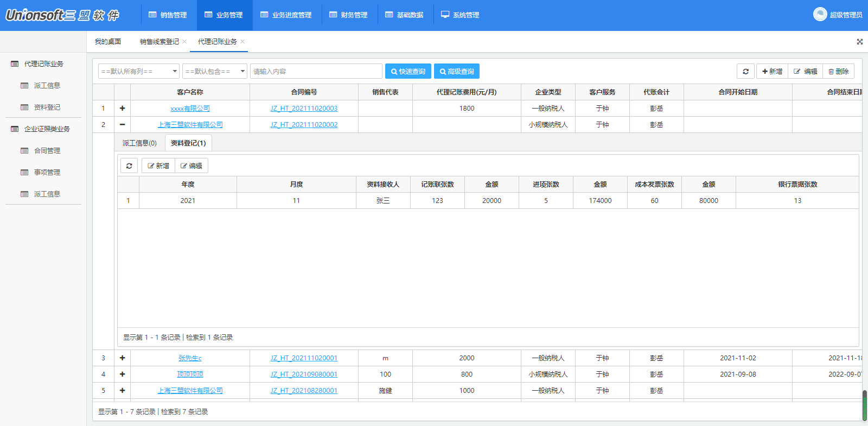Open 事项管理 in sidebar
Screen dimensions: 868x426
pos(47,173)
